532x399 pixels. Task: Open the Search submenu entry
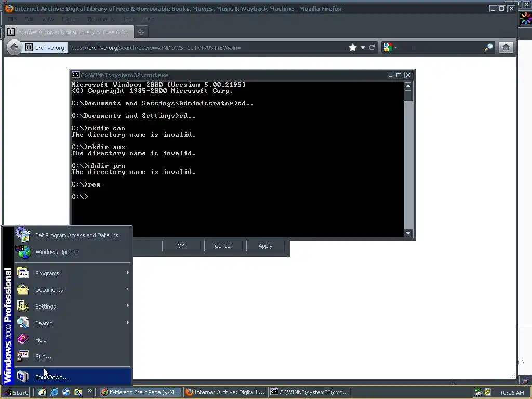click(x=73, y=323)
